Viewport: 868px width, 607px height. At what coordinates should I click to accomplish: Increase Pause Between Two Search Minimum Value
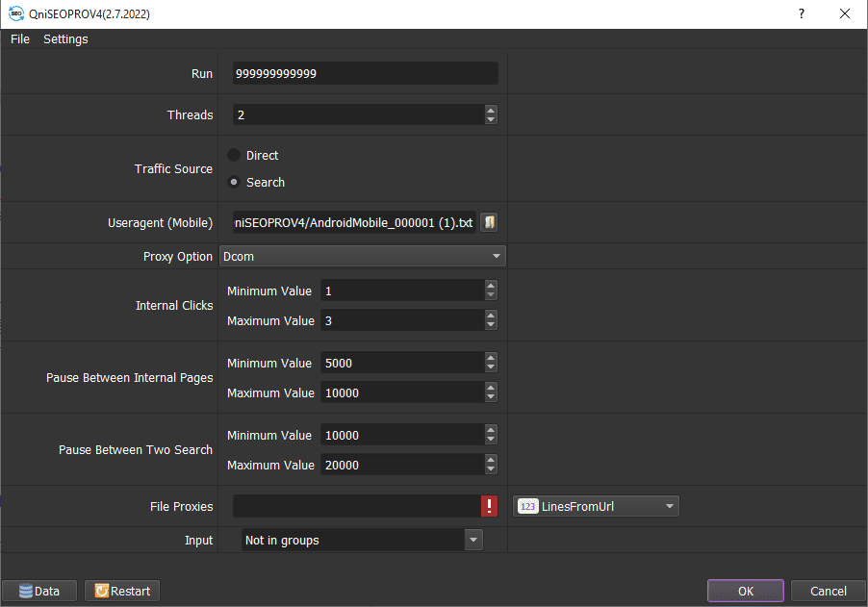point(491,430)
